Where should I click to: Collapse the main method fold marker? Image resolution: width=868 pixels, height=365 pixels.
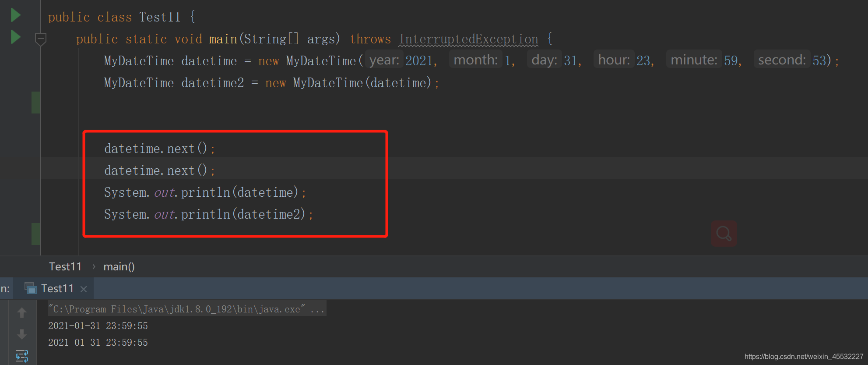coord(40,39)
